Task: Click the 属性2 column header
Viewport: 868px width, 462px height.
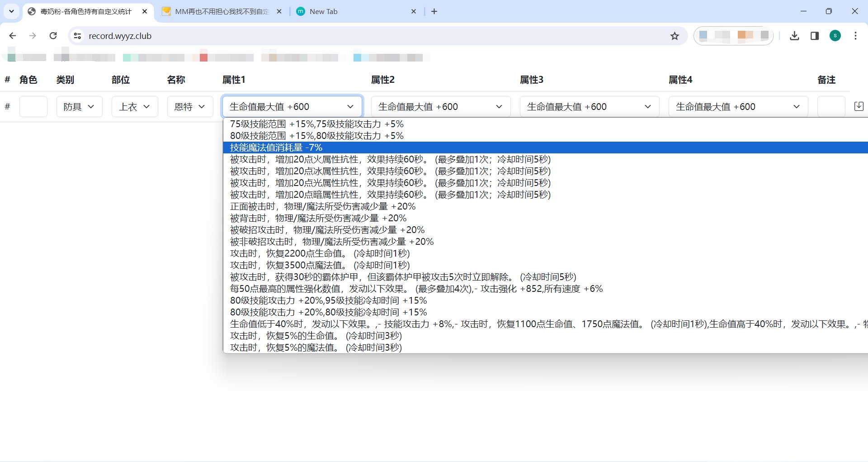Action: coord(383,80)
